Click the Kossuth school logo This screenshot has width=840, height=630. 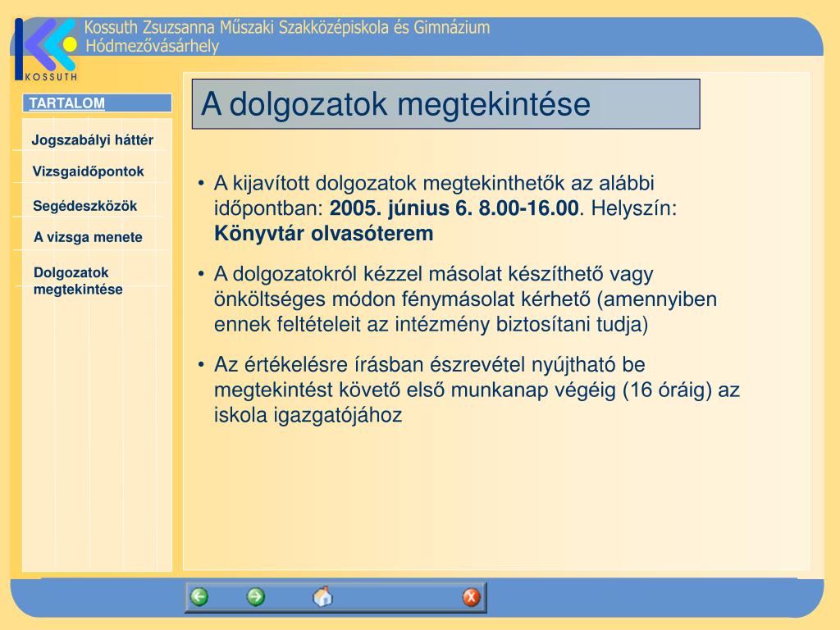click(46, 49)
